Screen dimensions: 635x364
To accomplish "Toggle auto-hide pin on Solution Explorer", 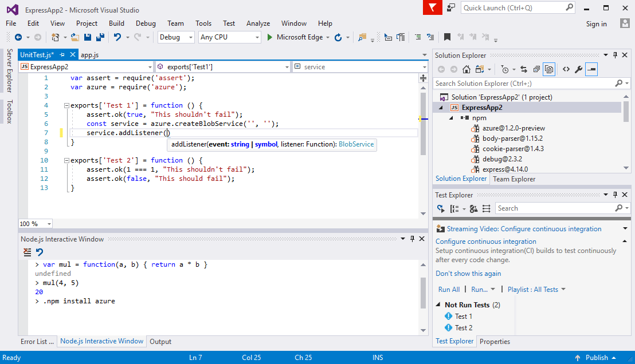I will tap(616, 55).
